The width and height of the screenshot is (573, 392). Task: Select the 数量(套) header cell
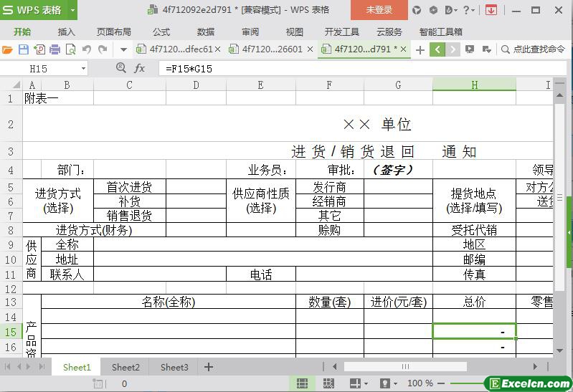pyautogui.click(x=330, y=302)
